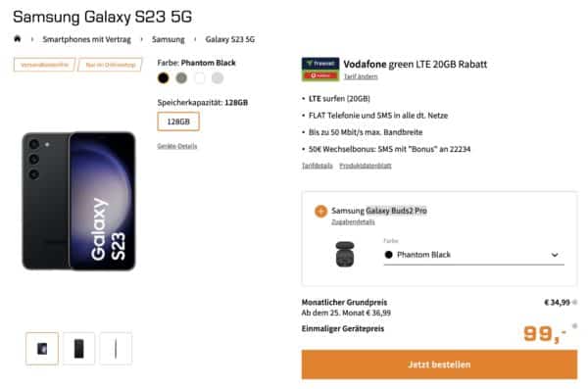Click the info icon next to the 99,- price
Screen dimensions: 588x389
(574, 326)
